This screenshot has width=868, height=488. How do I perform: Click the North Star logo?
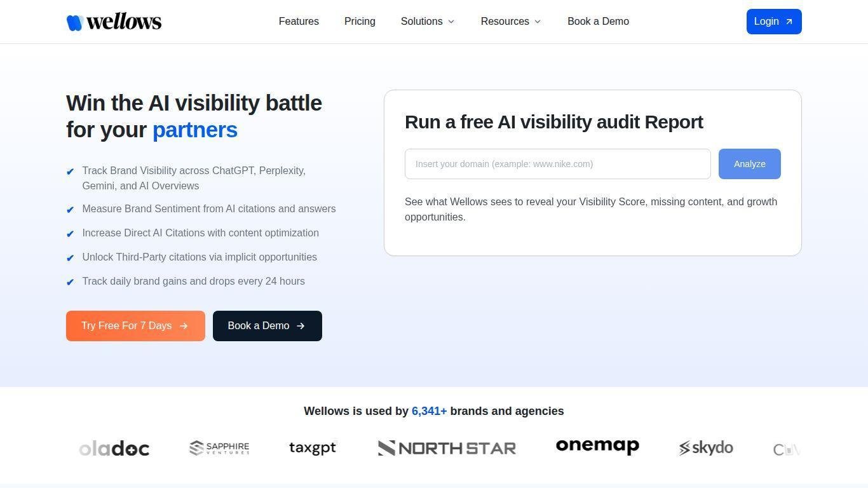point(447,448)
